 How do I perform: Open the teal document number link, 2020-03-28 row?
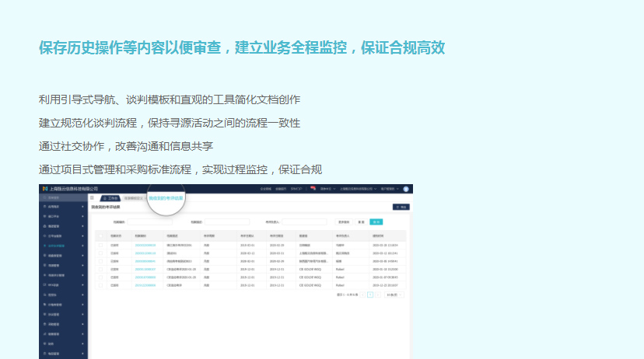(145, 245)
